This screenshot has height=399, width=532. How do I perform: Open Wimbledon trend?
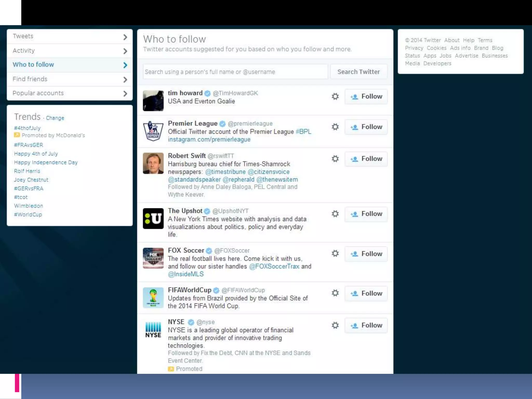tap(29, 206)
